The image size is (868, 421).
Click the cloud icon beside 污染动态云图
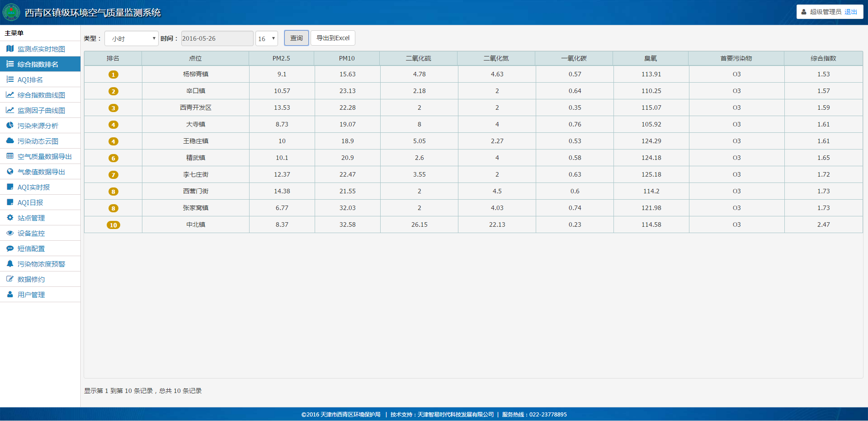coord(10,141)
